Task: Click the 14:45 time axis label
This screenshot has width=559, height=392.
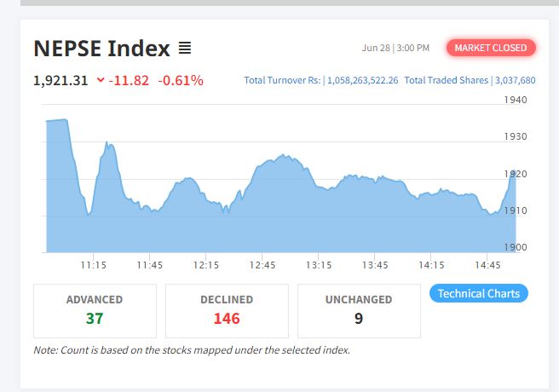Action: (x=487, y=265)
